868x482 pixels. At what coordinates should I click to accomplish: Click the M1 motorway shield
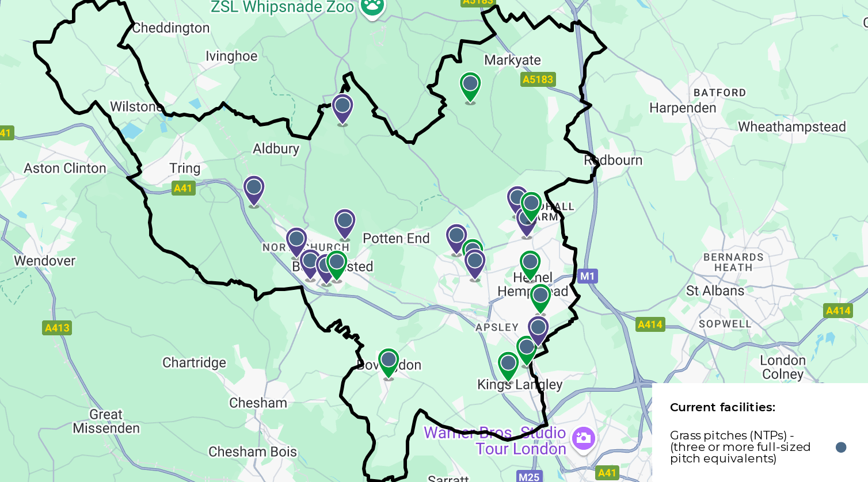(587, 276)
